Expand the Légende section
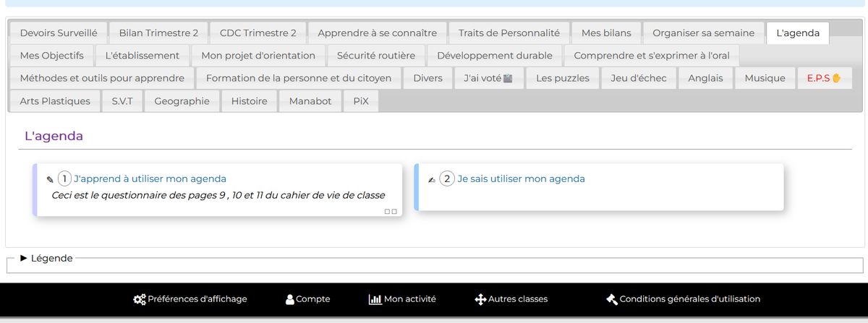The image size is (868, 323). pos(46,258)
